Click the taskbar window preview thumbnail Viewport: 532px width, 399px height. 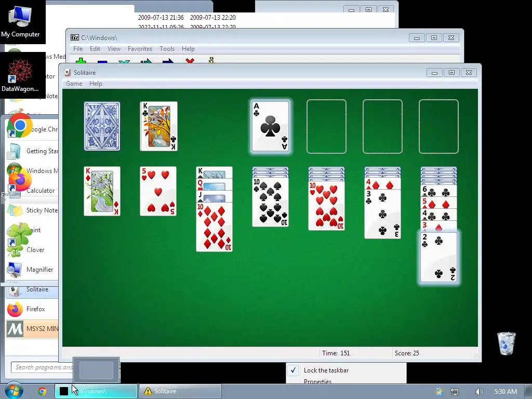coord(96,370)
